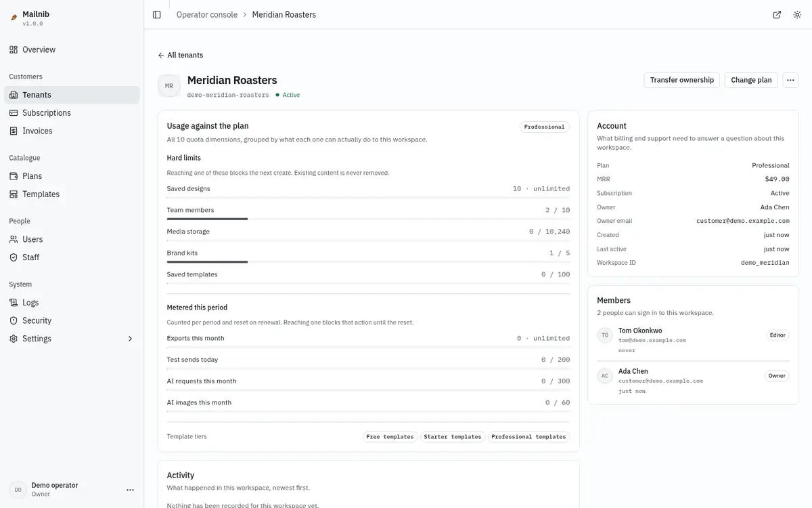Click the Professional templates tier tag

528,437
